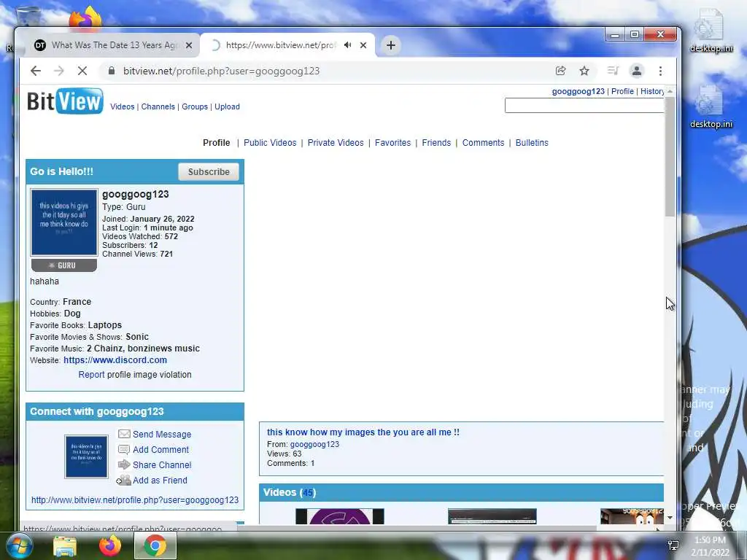The image size is (747, 560).
Task: Click the page vertical scrollbar thumb
Action: 670,157
